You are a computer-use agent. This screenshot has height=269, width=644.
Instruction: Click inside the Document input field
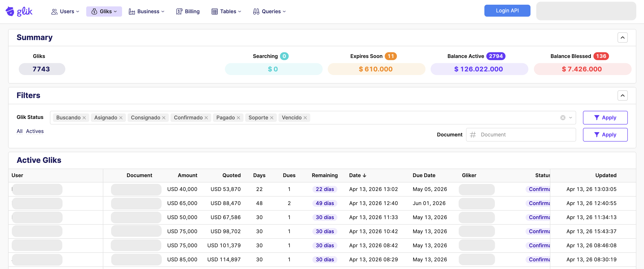[520, 135]
